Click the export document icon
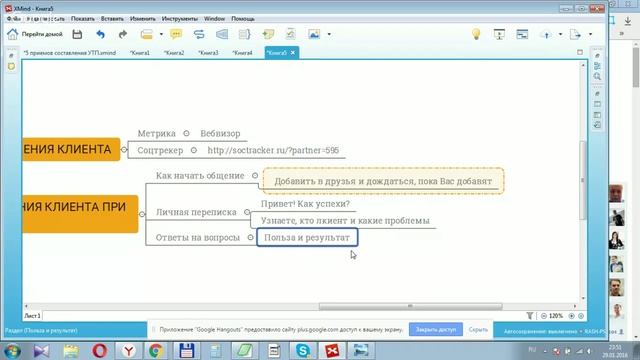 576,34
